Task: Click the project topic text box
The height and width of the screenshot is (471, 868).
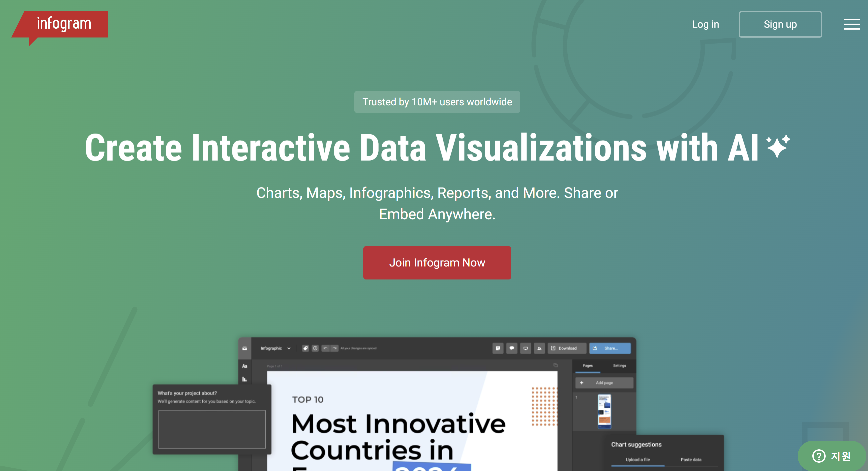Action: tap(212, 429)
